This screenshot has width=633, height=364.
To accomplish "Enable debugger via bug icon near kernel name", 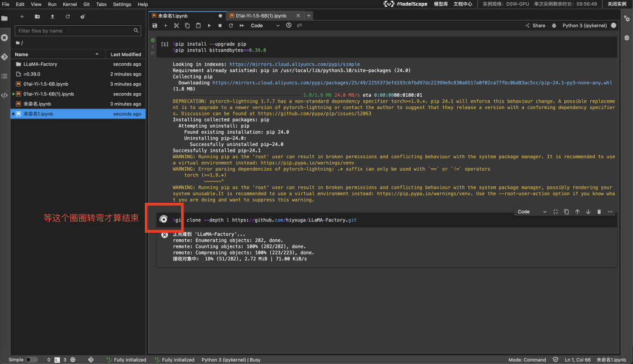I will (554, 25).
